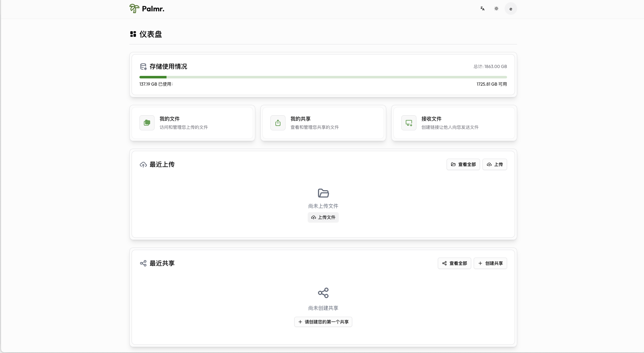Open the 我的文件 card
This screenshot has width=644, height=353.
(192, 123)
